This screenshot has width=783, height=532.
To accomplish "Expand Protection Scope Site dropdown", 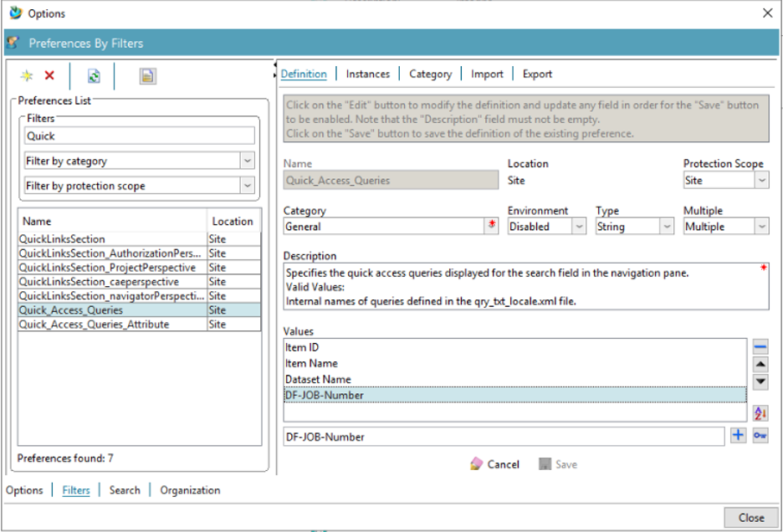I will point(761,181).
